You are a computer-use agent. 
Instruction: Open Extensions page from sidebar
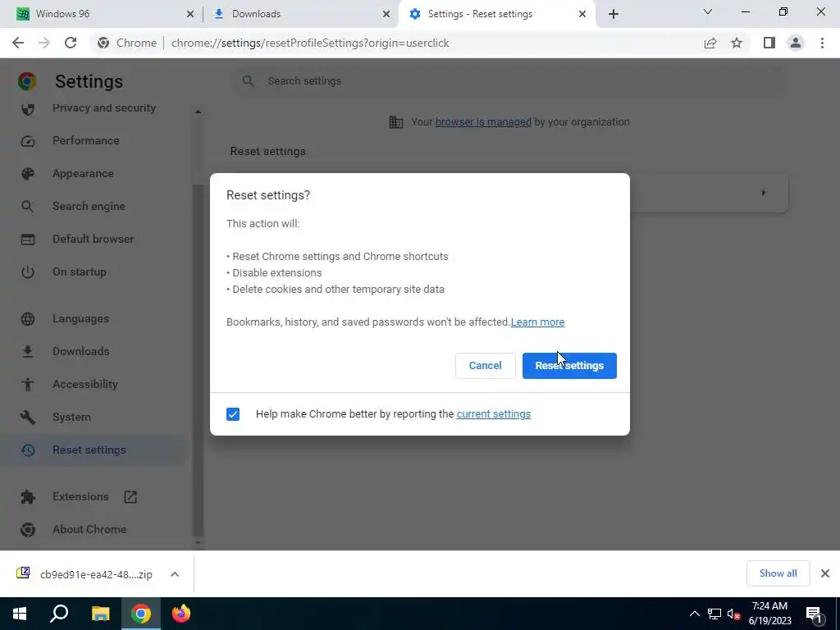pos(80,496)
